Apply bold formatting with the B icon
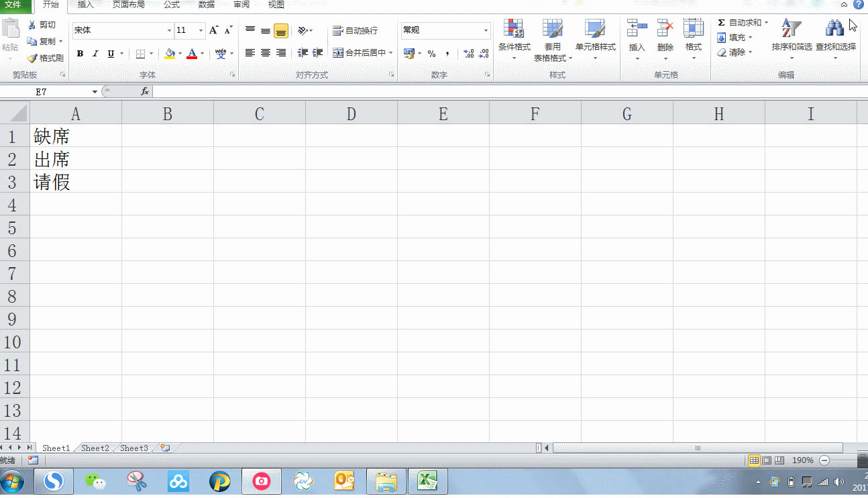The image size is (868, 498). (x=80, y=54)
